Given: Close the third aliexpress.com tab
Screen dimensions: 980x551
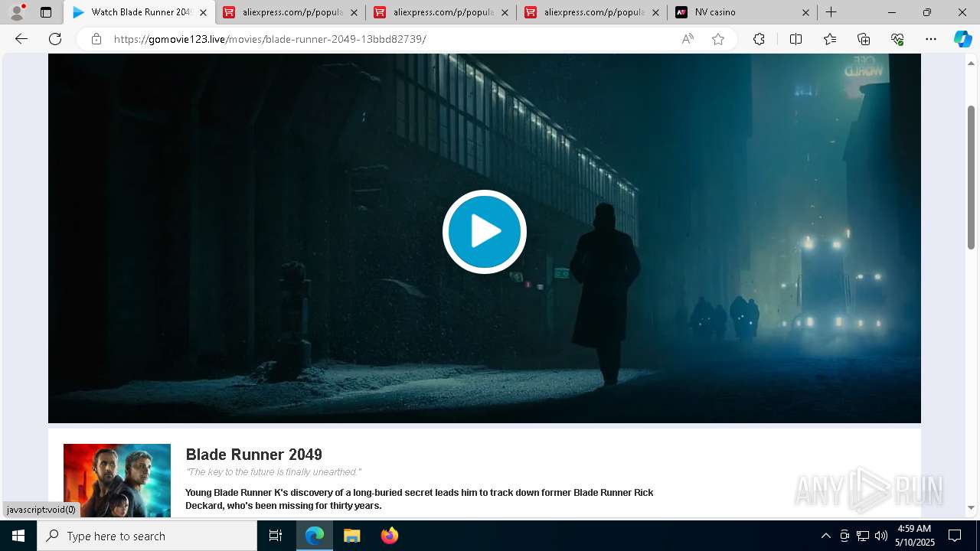Looking at the screenshot, I should point(655,12).
